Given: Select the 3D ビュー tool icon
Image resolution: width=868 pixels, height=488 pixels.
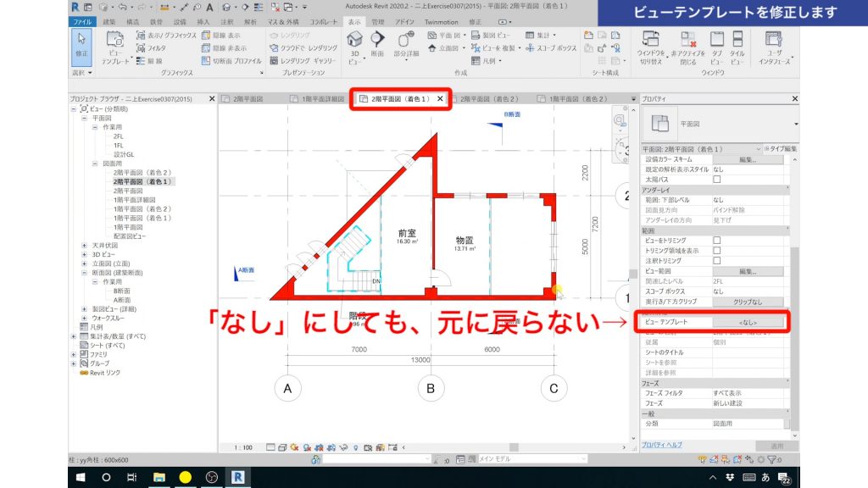Looking at the screenshot, I should 354,41.
